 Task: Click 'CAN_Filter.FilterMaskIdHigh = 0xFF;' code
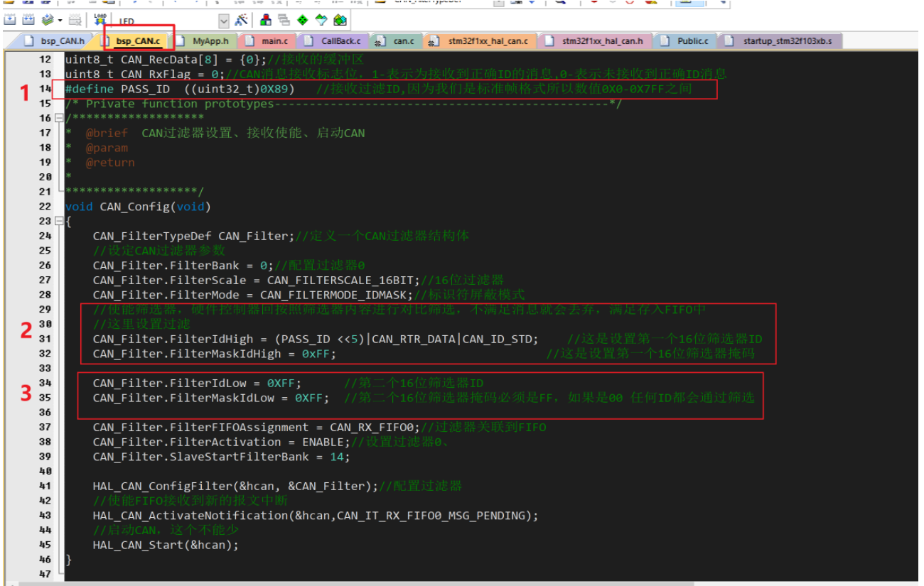pyautogui.click(x=215, y=353)
